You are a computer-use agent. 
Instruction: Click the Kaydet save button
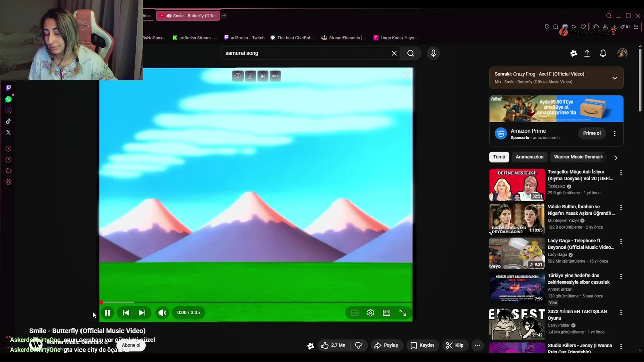pos(422,345)
